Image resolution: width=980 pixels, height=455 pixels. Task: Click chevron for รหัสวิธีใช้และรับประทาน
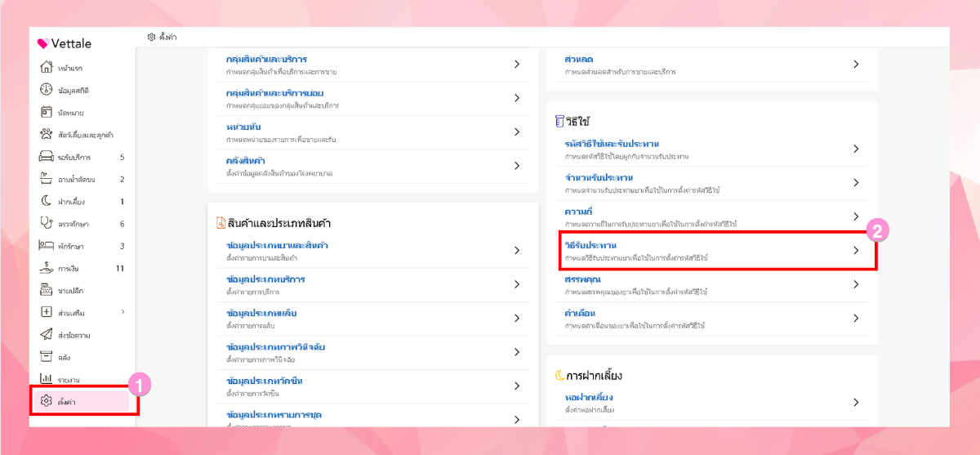[856, 149]
